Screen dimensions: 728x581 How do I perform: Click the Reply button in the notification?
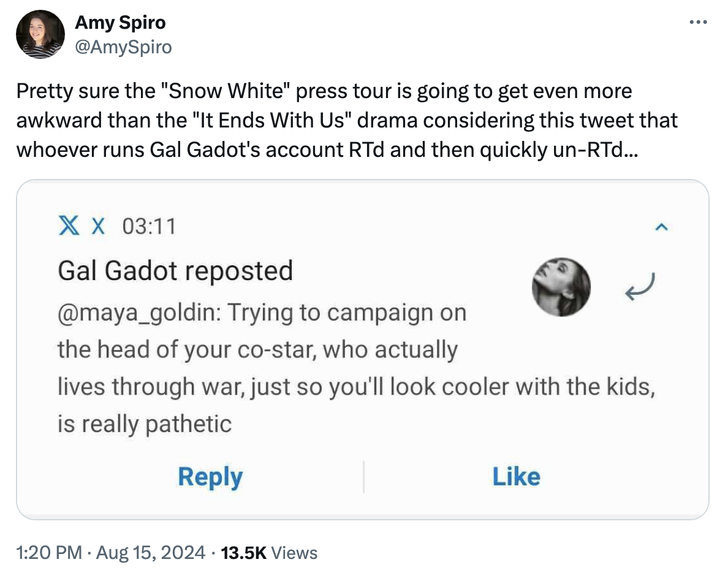click(210, 476)
